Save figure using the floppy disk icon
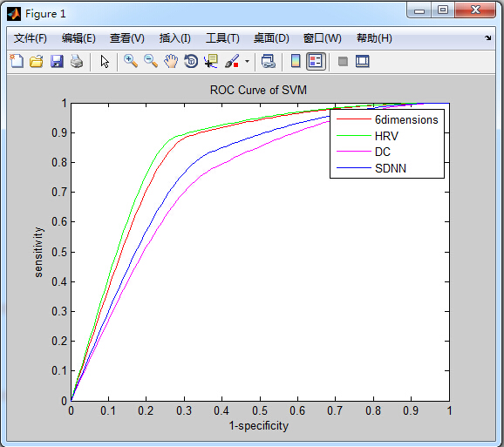This screenshot has width=504, height=447. click(x=57, y=61)
